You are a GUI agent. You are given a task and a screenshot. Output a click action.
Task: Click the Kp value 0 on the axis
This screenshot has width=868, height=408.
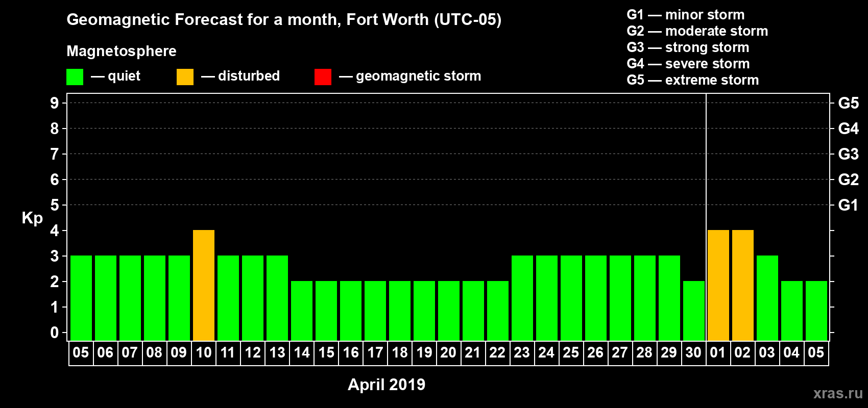[55, 333]
